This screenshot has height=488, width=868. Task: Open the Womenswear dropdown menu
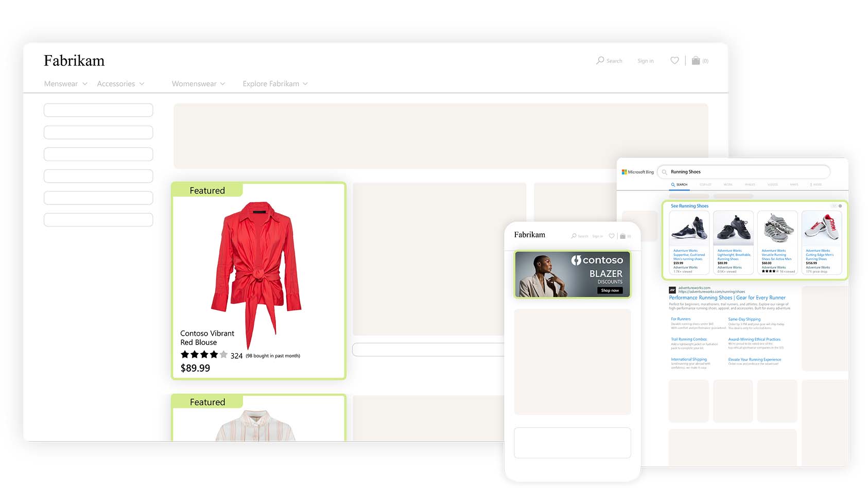tap(198, 84)
